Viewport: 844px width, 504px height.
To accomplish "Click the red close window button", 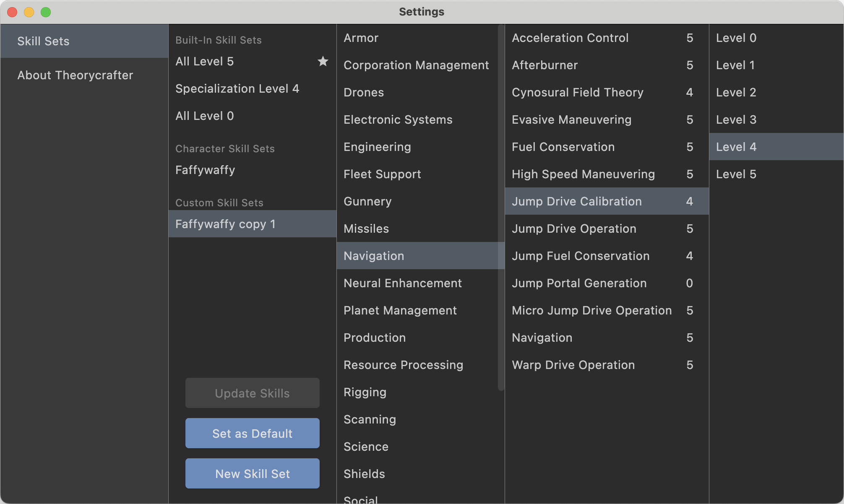I will 12,12.
